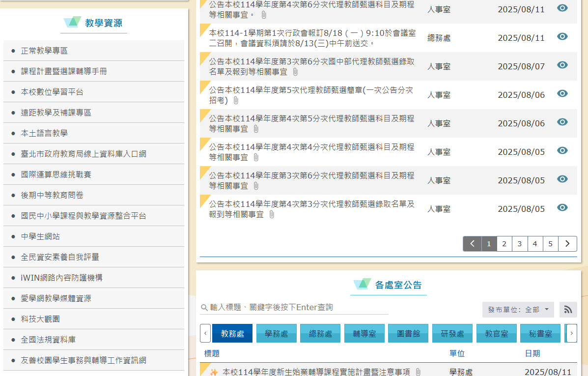The image size is (588, 376).
Task: Open 正常教學專區 link
Action: click(x=44, y=51)
